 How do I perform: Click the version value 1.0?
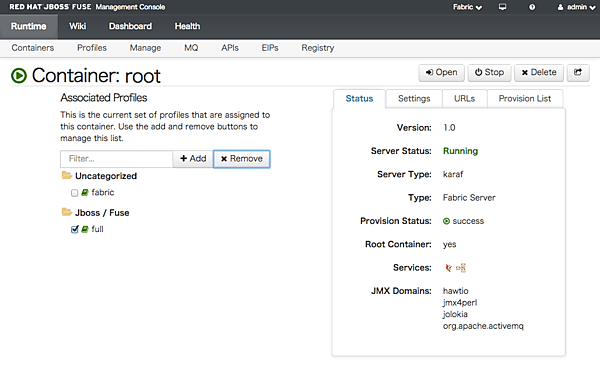449,128
